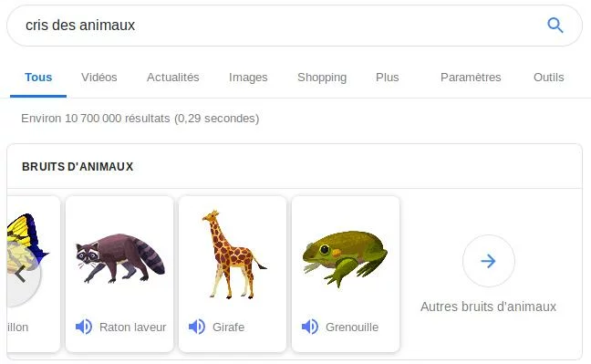The width and height of the screenshot is (591, 364).
Task: Switch to the Actualités tab
Action: [172, 78]
